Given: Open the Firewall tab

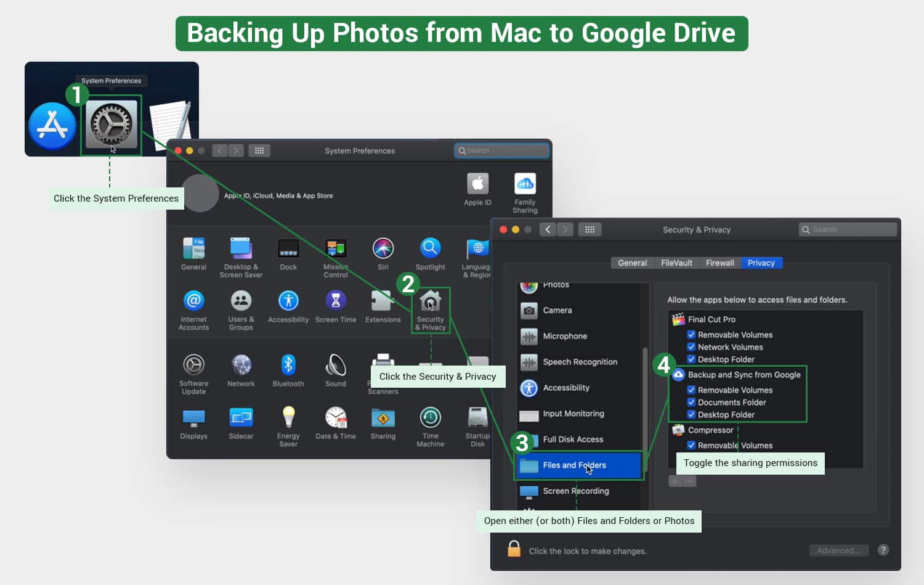Looking at the screenshot, I should coord(719,262).
